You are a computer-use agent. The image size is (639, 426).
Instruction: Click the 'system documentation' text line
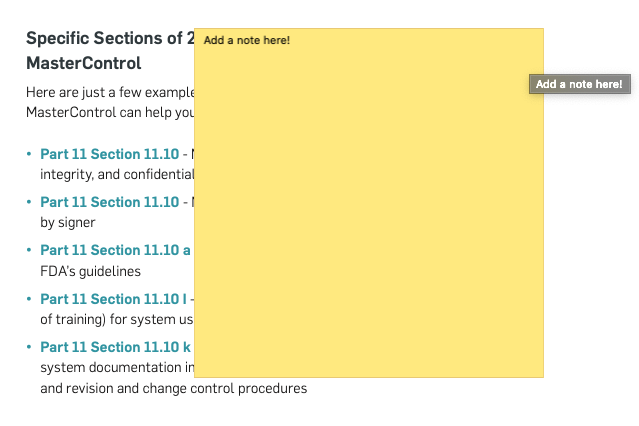click(x=117, y=368)
